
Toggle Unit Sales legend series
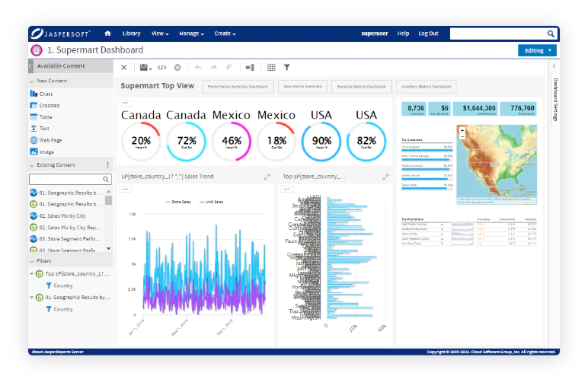pyautogui.click(x=212, y=202)
